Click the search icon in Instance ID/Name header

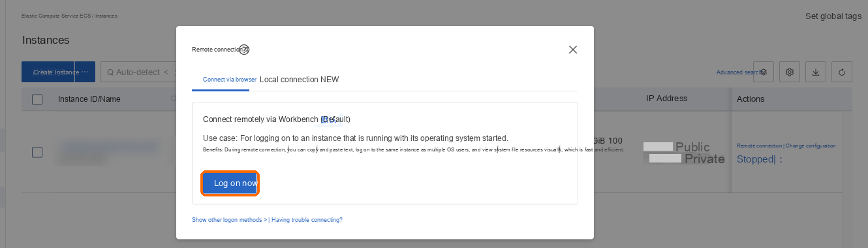coord(173,99)
